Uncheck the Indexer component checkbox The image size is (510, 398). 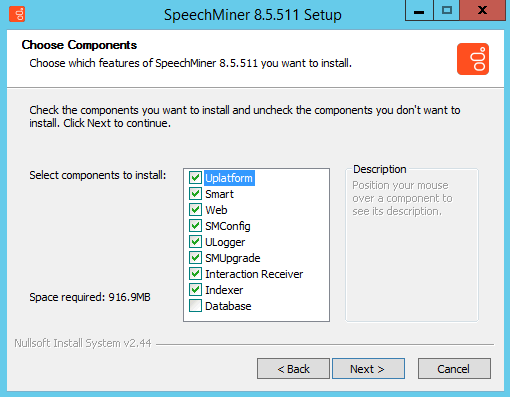195,290
